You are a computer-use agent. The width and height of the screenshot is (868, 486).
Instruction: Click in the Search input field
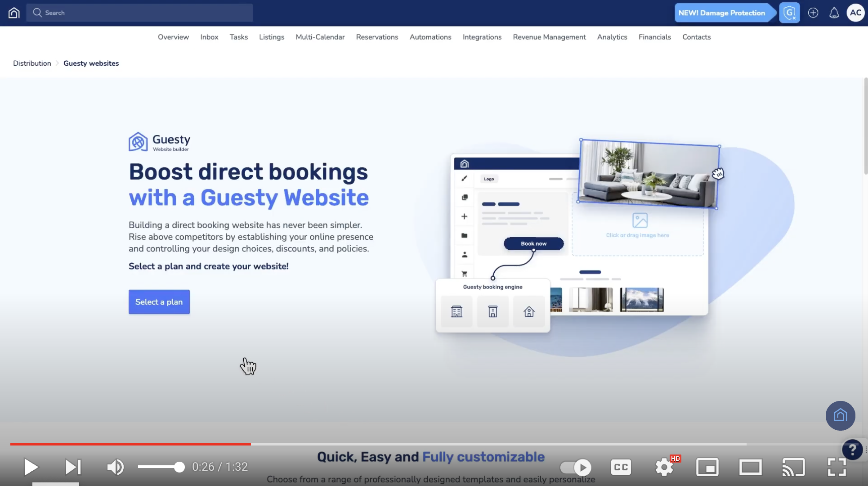pyautogui.click(x=144, y=13)
